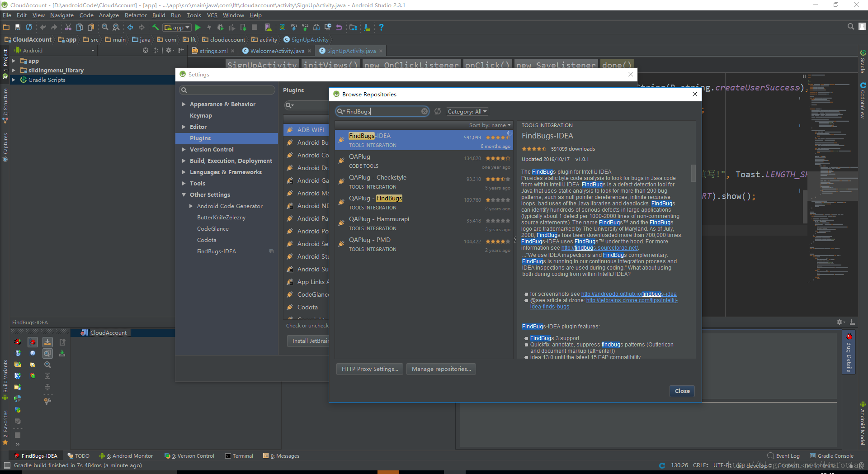This screenshot has width=868, height=474.
Task: Click the FindBugs expand all tree icon
Action: (x=47, y=376)
